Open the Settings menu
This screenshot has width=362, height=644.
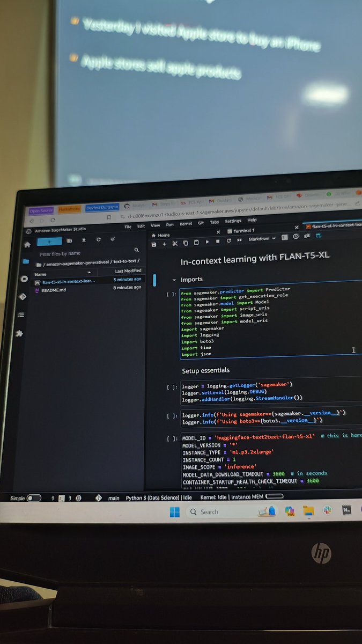(233, 221)
